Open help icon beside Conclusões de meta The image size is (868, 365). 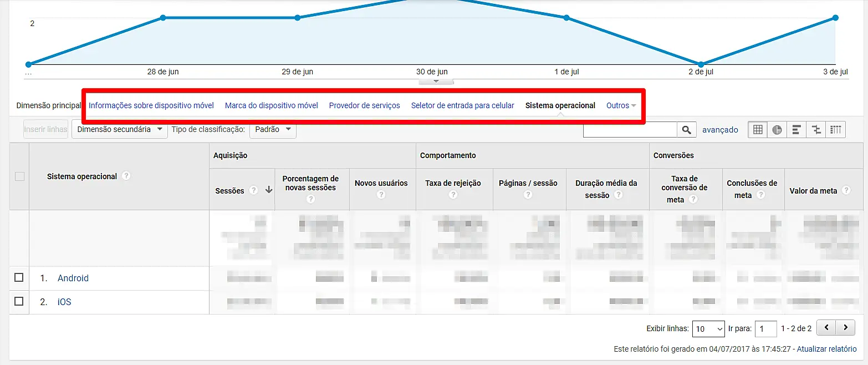[761, 195]
